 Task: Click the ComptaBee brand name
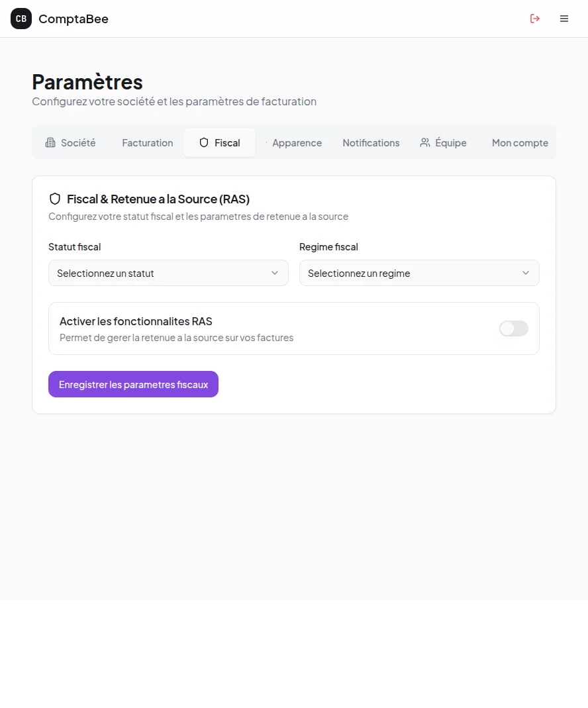[x=73, y=19]
